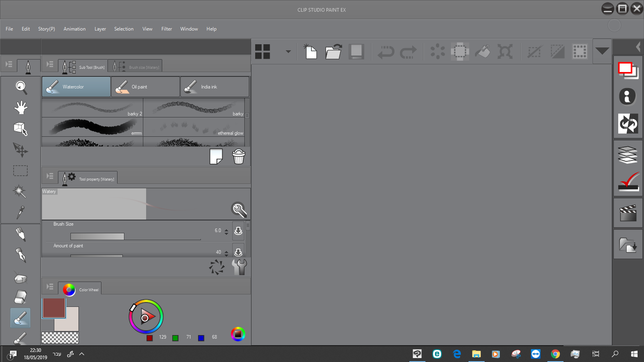
Task: Select the rectangular Selection marquee tool
Action: pyautogui.click(x=21, y=171)
